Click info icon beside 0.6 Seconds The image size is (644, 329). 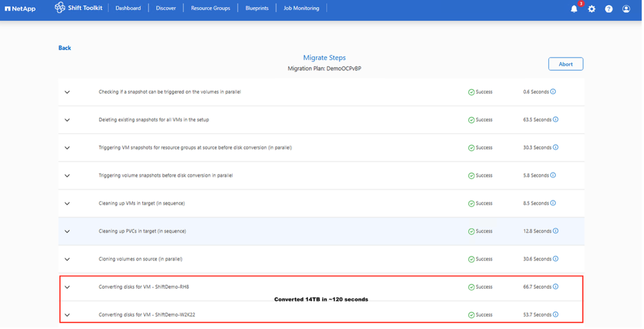(x=553, y=92)
